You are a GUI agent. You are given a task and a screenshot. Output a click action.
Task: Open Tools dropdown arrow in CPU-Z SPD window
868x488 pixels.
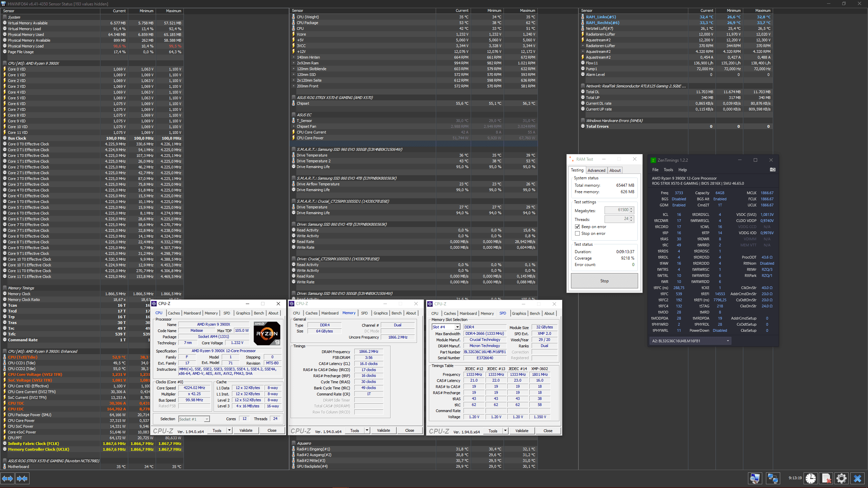tap(505, 431)
